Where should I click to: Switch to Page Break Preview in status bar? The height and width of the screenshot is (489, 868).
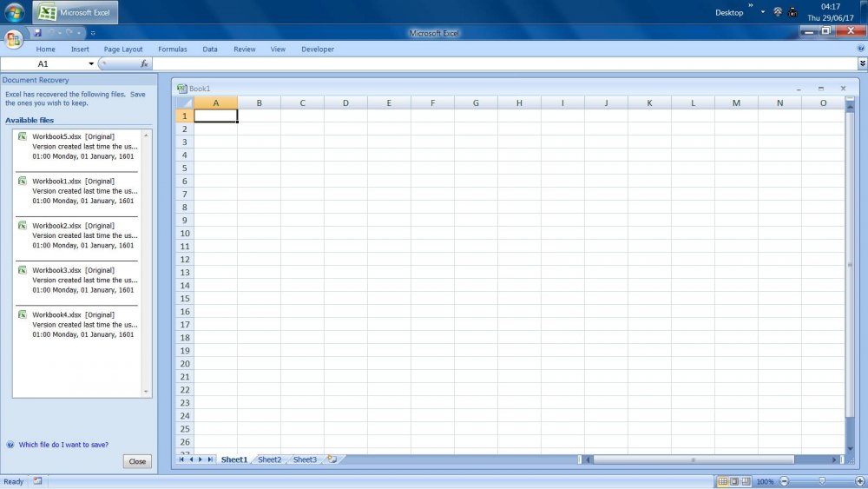point(746,481)
